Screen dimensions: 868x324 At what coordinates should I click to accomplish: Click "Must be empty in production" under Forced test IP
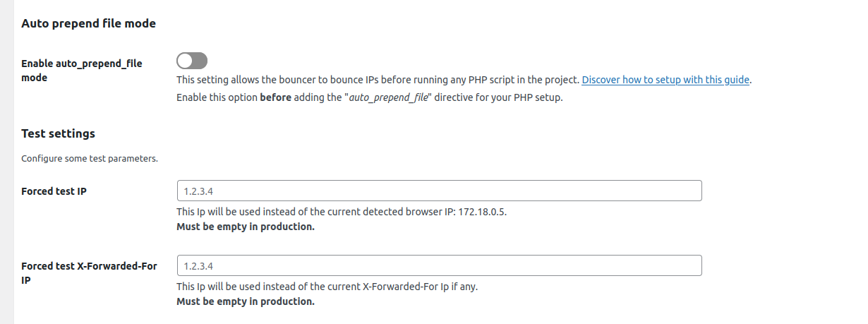(x=245, y=227)
